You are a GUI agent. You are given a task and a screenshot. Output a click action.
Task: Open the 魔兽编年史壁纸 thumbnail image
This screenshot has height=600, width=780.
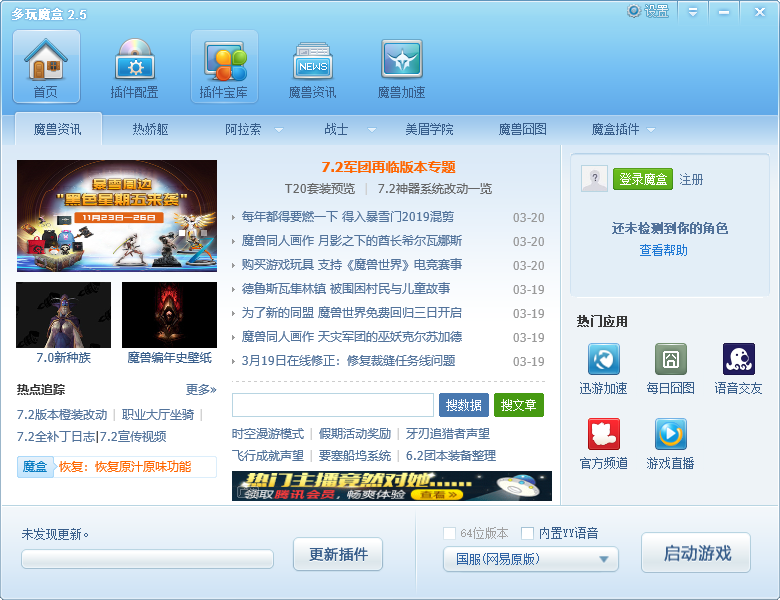(x=169, y=315)
